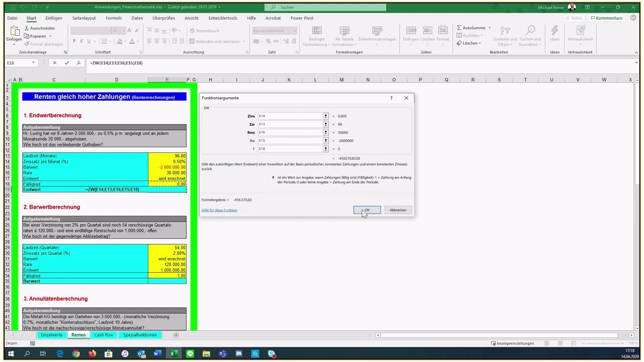Click collapse button of the F field
The width and height of the screenshot is (644, 362).
tap(326, 149)
